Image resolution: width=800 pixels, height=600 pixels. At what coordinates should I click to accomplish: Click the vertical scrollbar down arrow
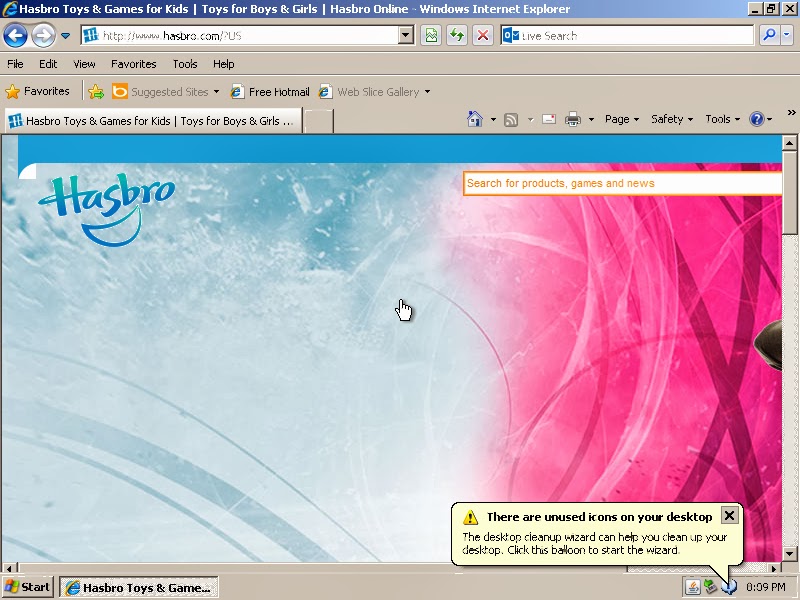(789, 554)
